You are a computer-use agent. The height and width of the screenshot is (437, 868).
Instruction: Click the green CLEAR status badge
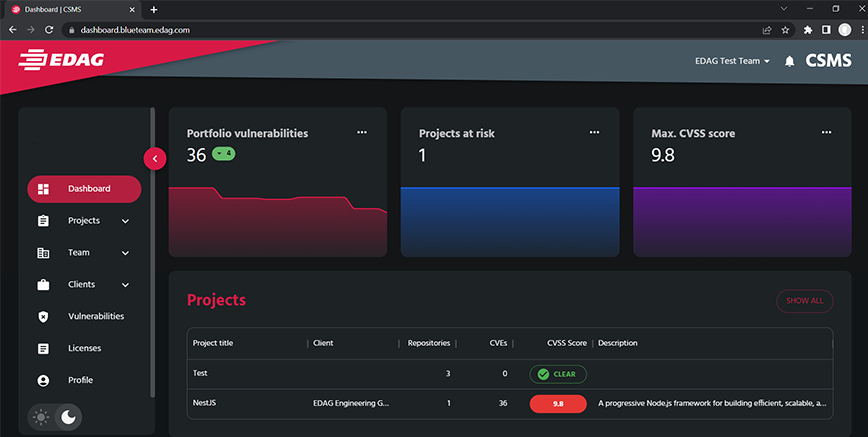pos(558,374)
